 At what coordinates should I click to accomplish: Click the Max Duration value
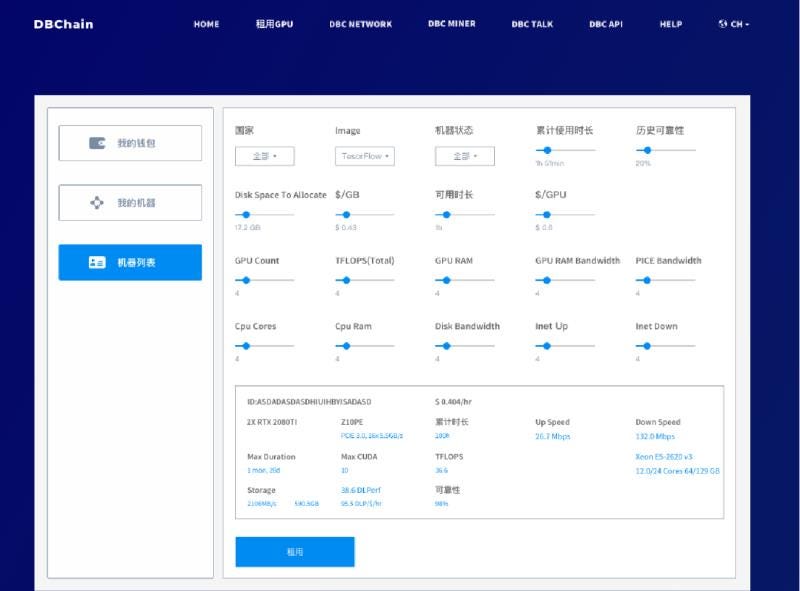[x=264, y=470]
